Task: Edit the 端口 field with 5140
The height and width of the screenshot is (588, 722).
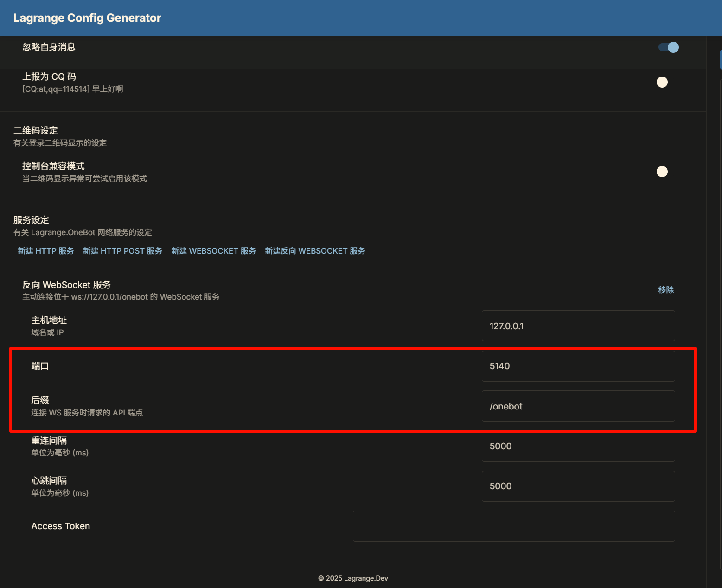Action: tap(578, 366)
